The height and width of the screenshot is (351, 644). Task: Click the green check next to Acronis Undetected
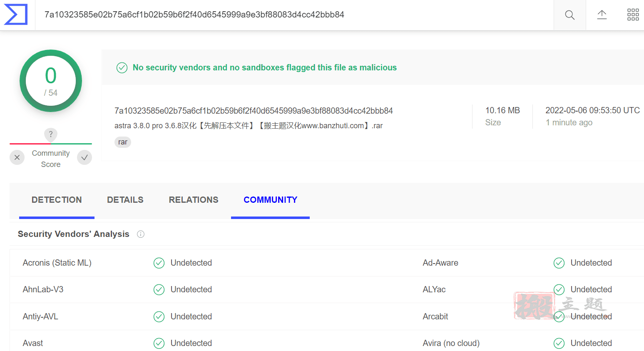159,263
